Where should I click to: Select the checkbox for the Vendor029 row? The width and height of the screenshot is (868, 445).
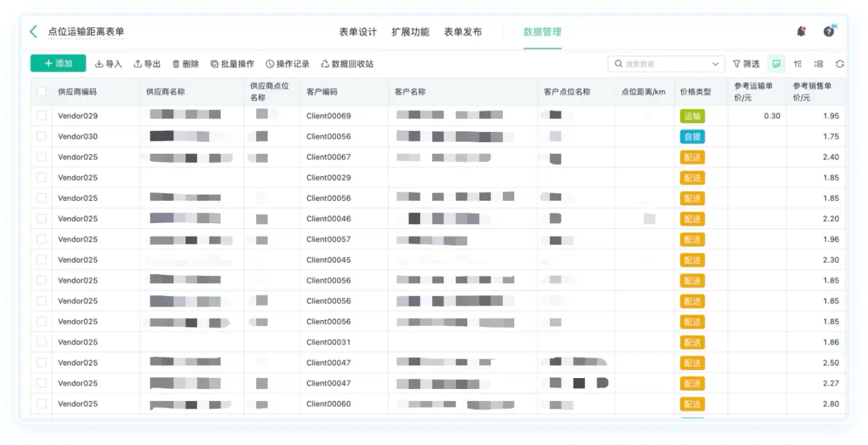point(41,116)
